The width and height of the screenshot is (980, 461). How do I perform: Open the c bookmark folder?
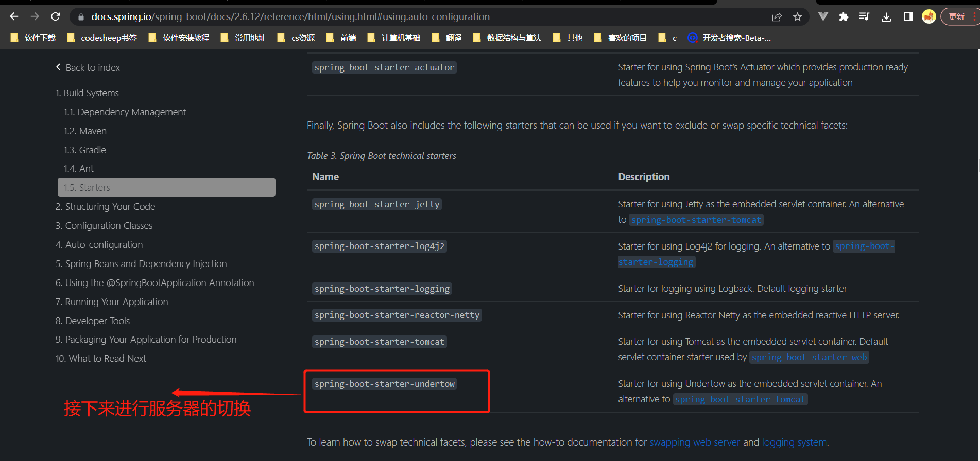(668, 38)
